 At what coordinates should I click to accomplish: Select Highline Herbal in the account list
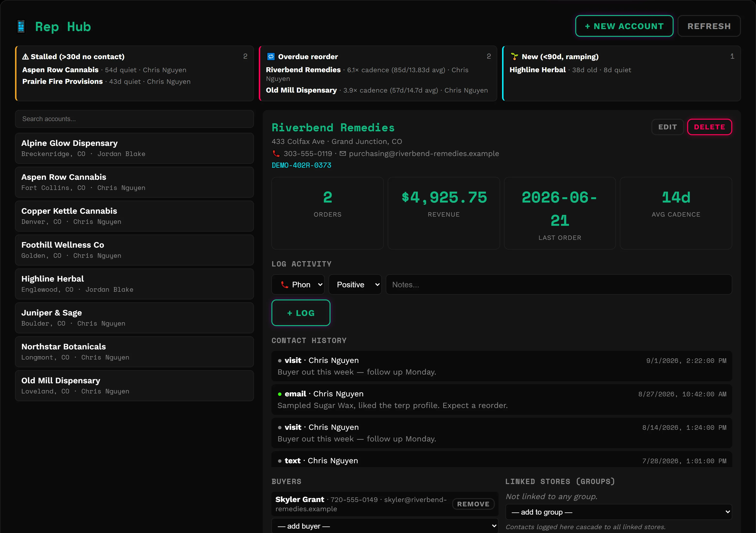pos(134,284)
